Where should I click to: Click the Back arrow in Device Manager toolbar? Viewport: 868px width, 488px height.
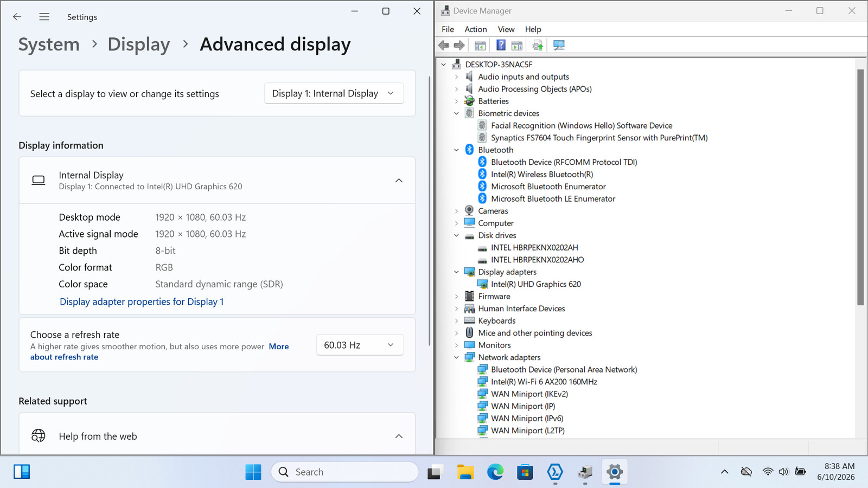click(444, 46)
